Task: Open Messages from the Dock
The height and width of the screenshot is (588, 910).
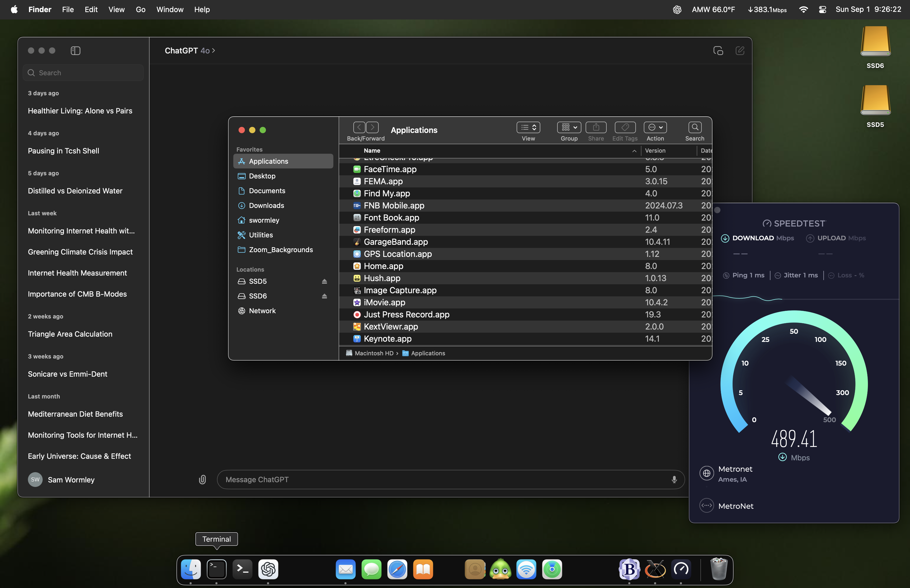Action: [x=371, y=569]
